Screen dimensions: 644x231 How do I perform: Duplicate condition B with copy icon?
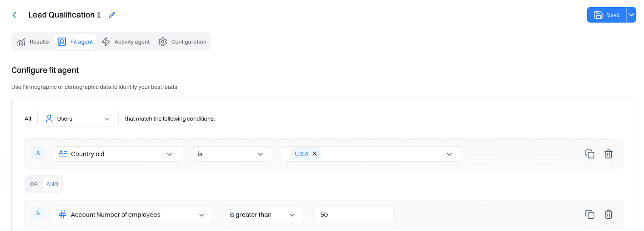click(x=590, y=214)
